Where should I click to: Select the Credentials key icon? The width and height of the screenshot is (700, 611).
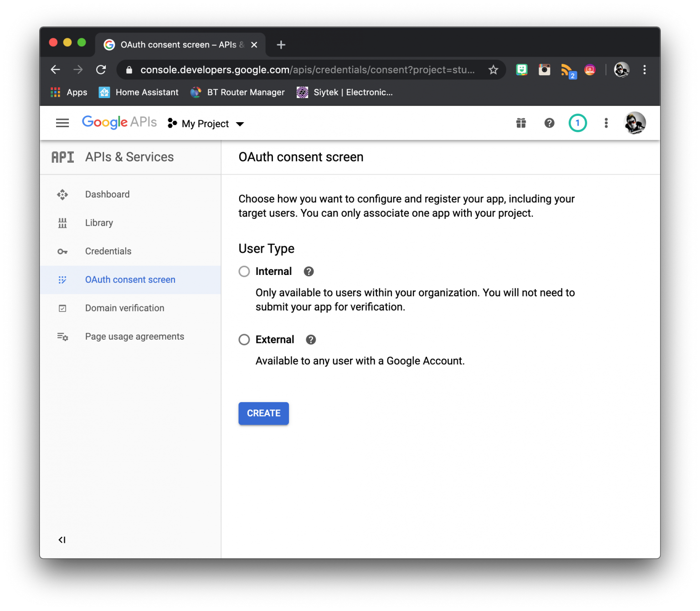62,251
